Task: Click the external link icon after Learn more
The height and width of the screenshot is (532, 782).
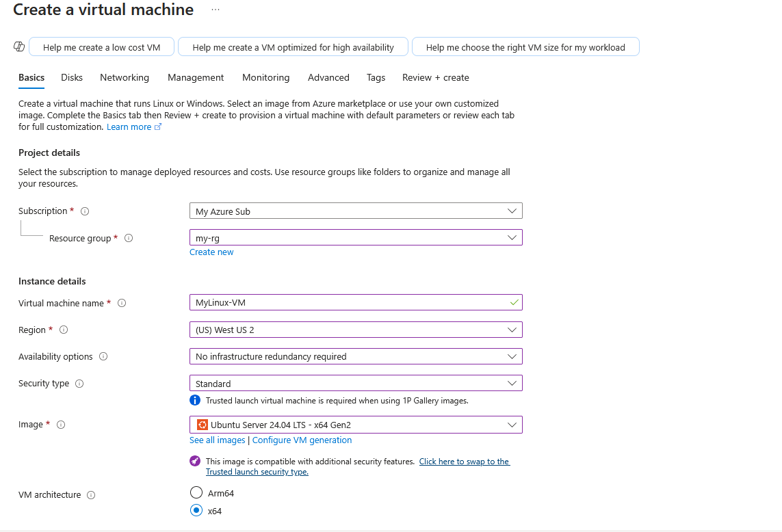Action: (158, 127)
